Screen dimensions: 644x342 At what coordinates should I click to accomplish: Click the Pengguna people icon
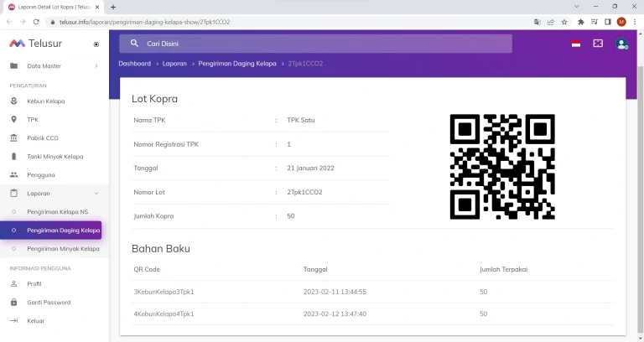pos(13,175)
